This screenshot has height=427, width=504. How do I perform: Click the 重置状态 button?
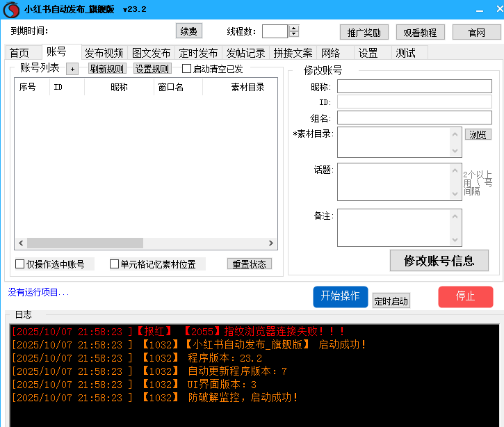tap(250, 264)
